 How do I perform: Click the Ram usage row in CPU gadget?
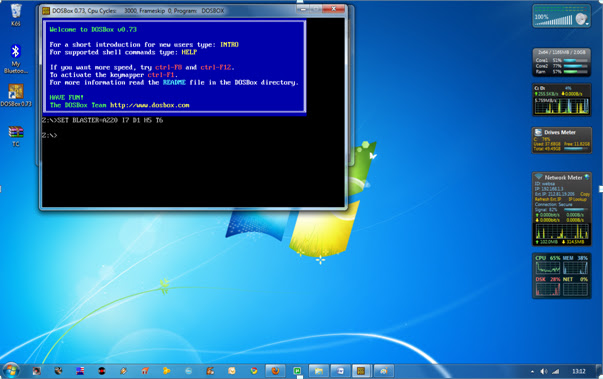561,72
